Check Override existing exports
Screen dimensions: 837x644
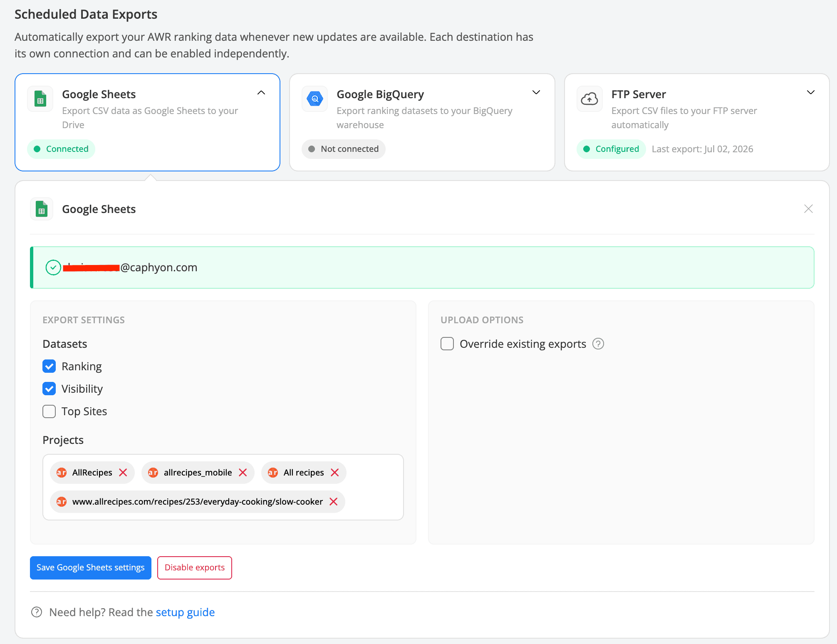pyautogui.click(x=447, y=344)
